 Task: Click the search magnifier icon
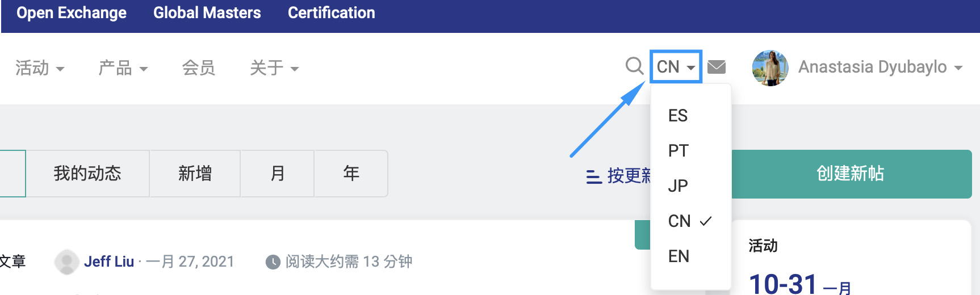(x=634, y=66)
